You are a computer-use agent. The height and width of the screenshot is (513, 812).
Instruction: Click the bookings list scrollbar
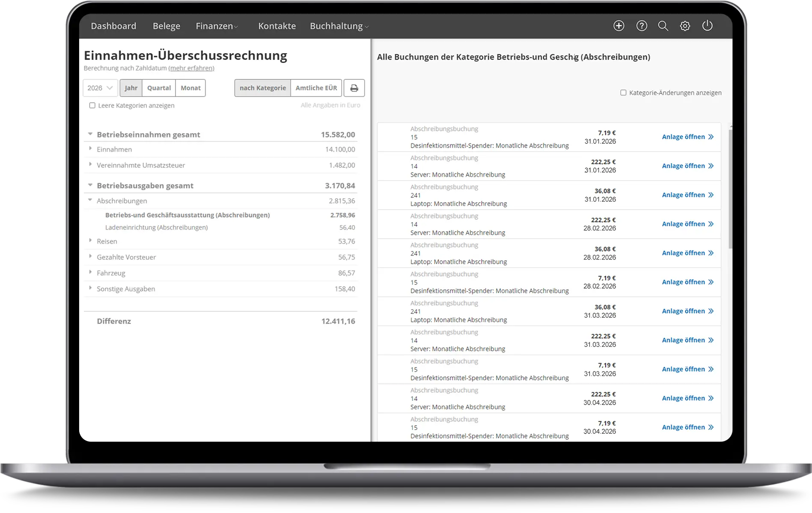[x=730, y=188]
